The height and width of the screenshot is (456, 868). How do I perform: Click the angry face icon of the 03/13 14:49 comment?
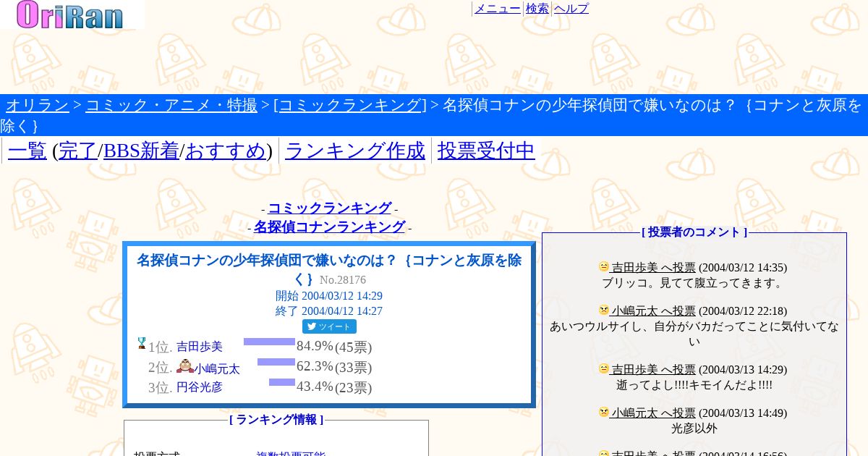pos(604,412)
